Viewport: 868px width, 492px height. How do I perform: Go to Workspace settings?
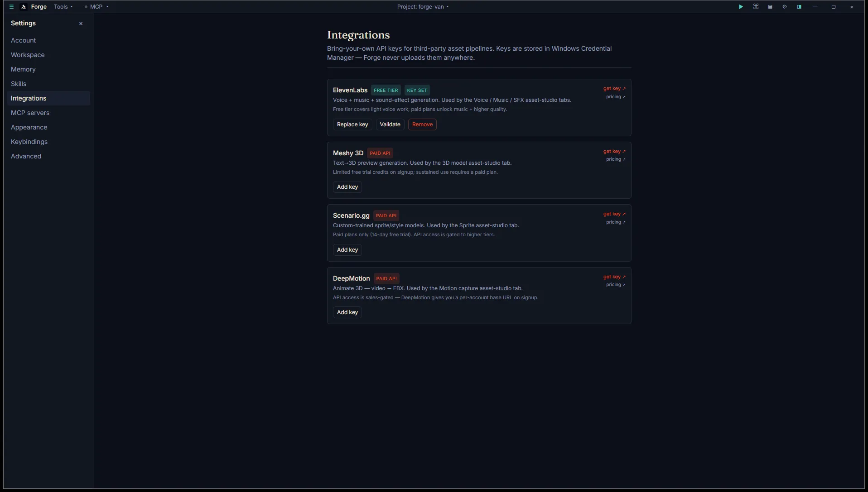pos(48,55)
